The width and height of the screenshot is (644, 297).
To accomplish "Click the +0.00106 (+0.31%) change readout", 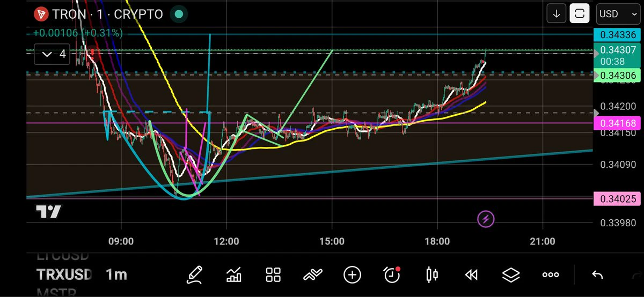I will point(78,33).
